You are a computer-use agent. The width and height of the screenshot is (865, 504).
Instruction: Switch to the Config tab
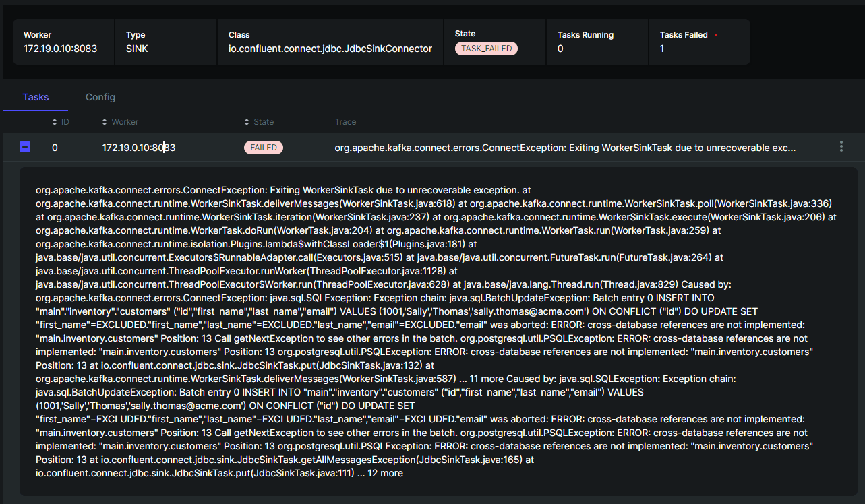[100, 97]
